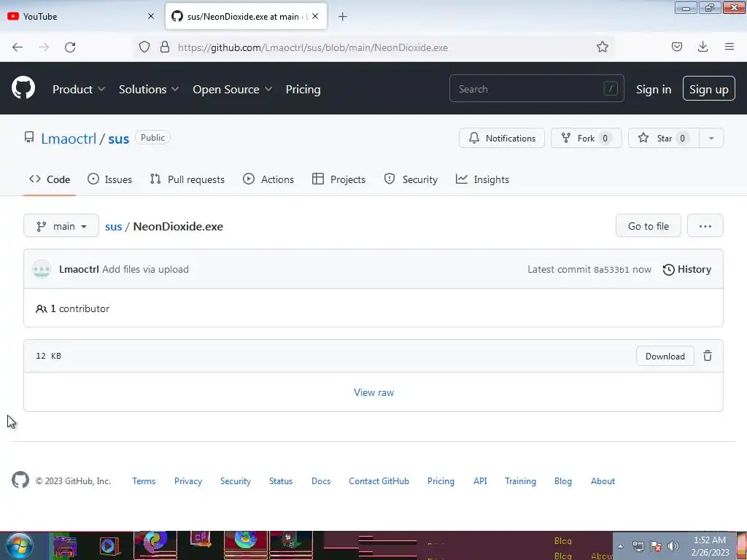This screenshot has width=747, height=560.
Task: Open the About footer link
Action: (x=603, y=481)
